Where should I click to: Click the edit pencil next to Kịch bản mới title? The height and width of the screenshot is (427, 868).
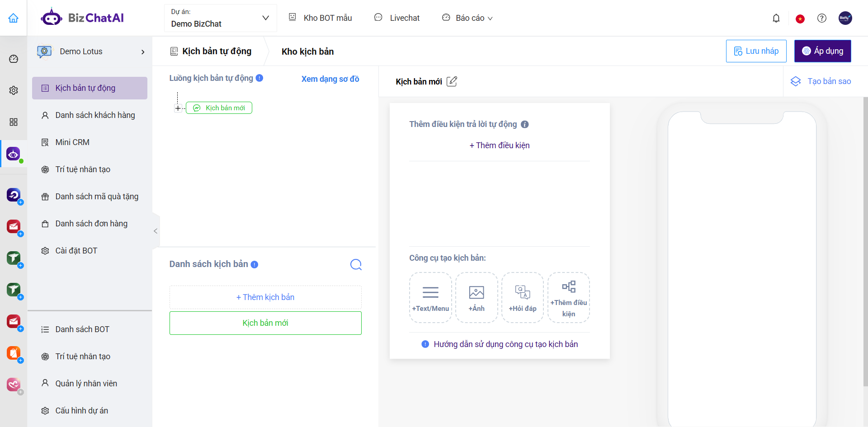452,81
